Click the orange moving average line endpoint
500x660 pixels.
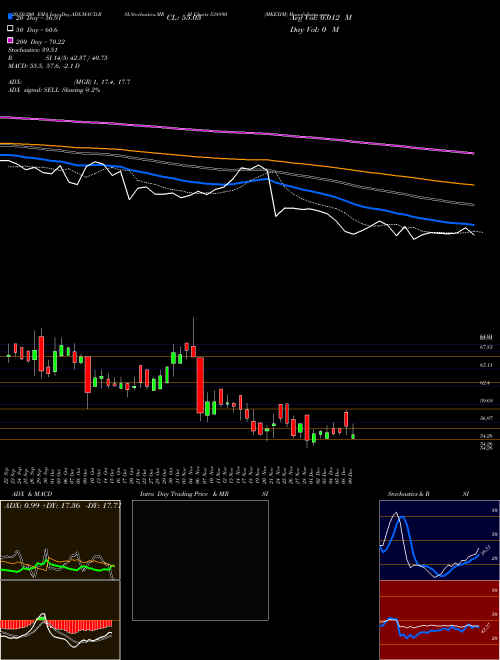pyautogui.click(x=474, y=185)
